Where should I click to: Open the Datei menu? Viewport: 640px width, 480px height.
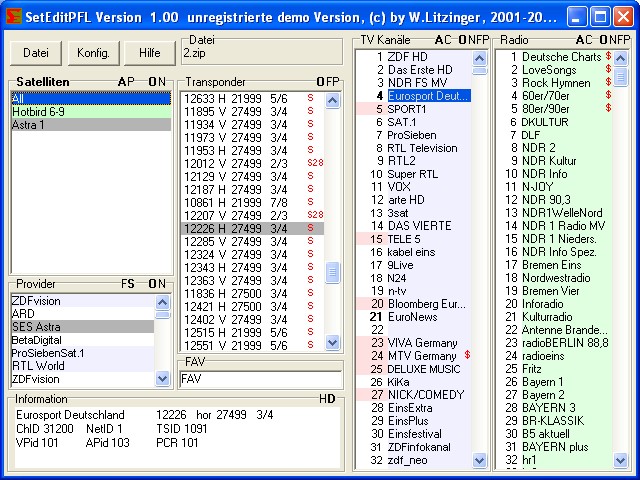click(x=36, y=53)
